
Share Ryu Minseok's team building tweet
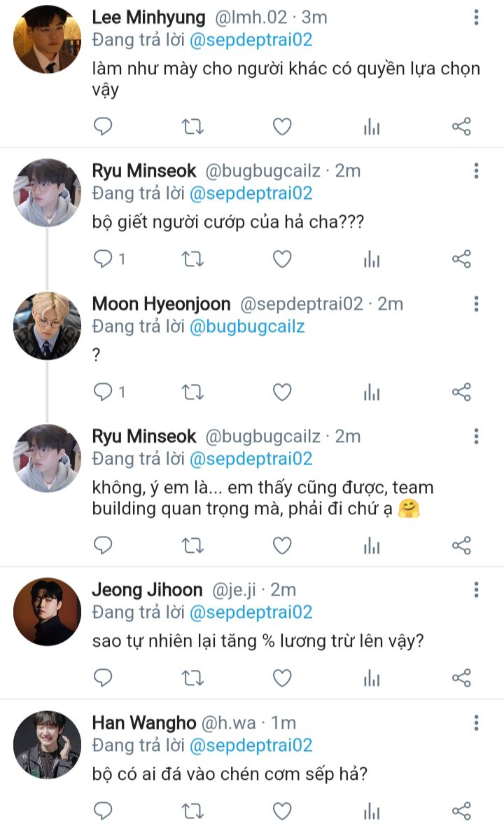coord(461,544)
